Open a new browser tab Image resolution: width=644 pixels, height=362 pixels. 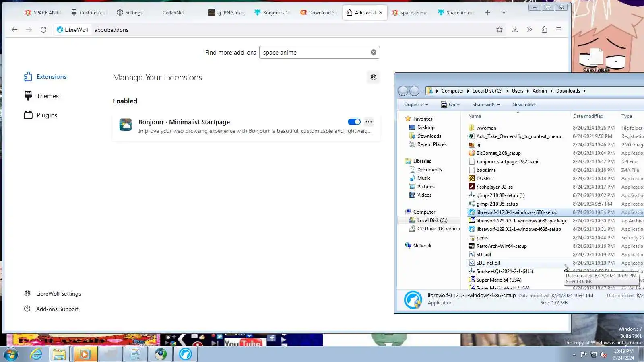[x=487, y=12]
